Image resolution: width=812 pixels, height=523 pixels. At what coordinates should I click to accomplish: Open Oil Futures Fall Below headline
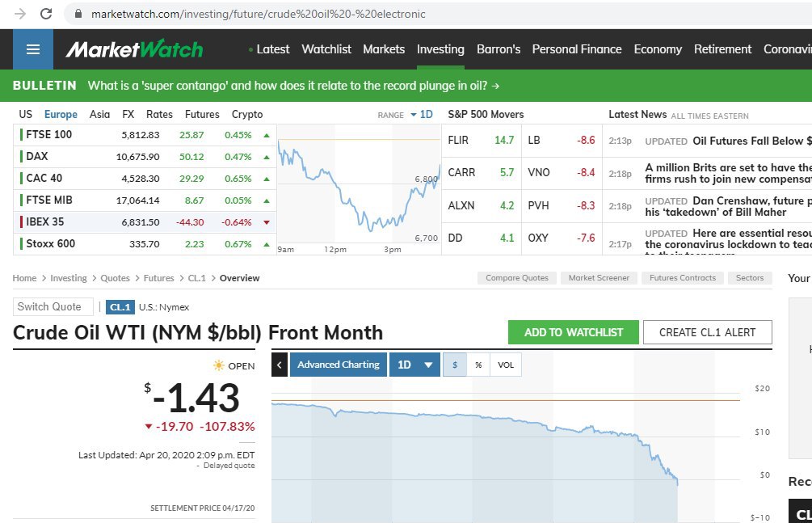pos(752,141)
